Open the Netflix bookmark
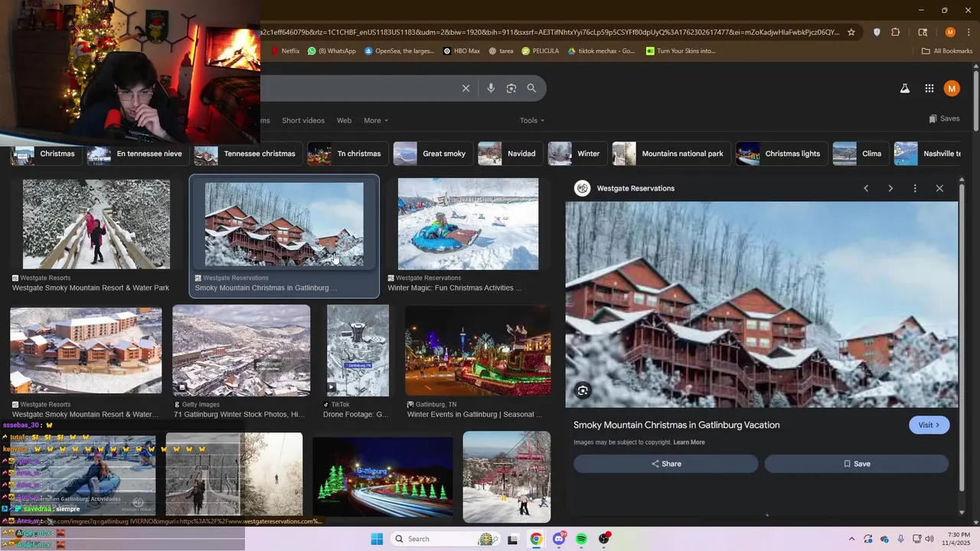This screenshot has width=980, height=551. pos(285,51)
